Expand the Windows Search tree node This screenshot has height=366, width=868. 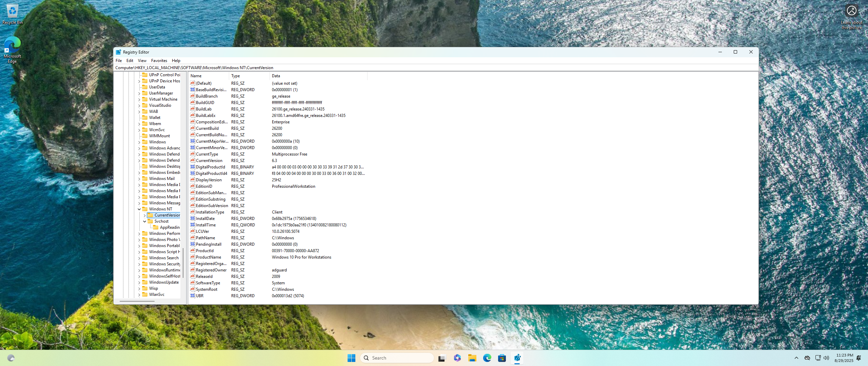[x=139, y=258]
